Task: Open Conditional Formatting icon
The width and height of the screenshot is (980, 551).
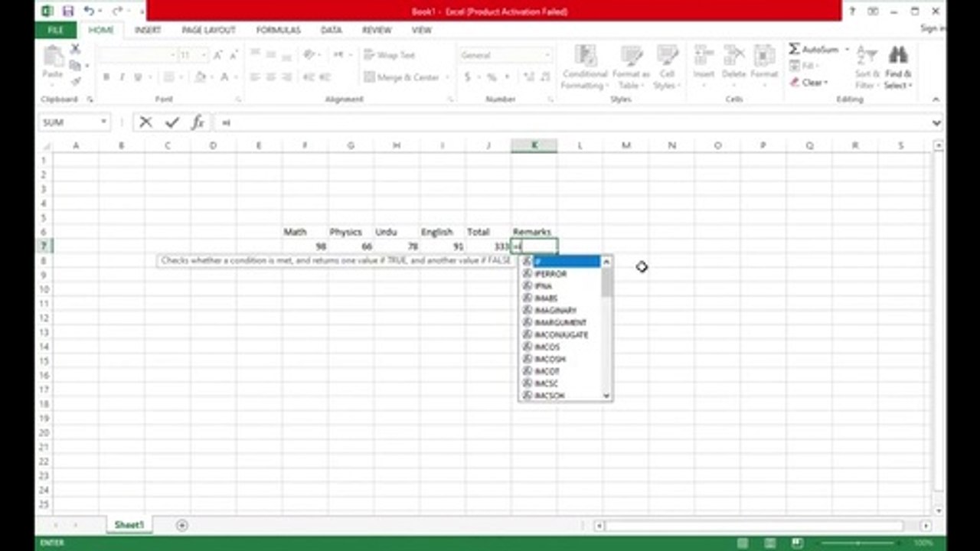Action: (x=585, y=56)
